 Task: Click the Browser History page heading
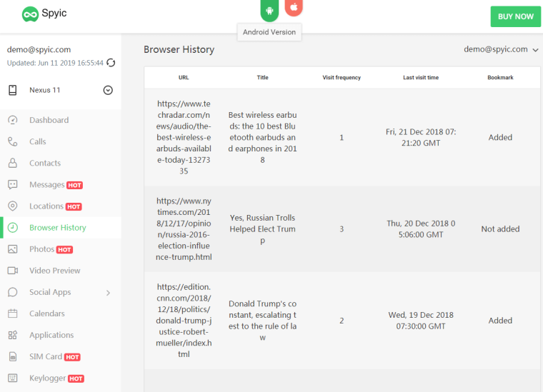179,50
